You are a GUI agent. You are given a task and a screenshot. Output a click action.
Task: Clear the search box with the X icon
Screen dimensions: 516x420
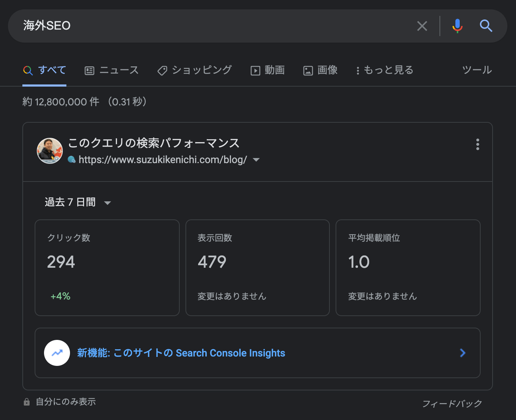(x=422, y=26)
